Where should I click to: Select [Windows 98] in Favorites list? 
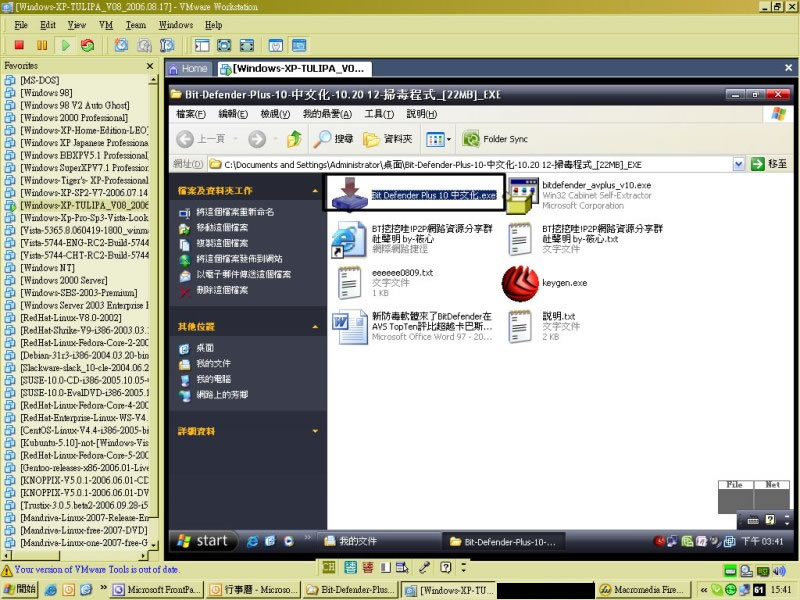[46, 93]
